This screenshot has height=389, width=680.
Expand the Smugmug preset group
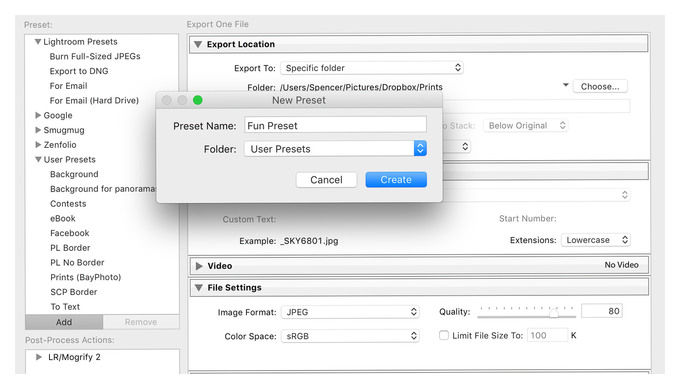click(x=38, y=130)
